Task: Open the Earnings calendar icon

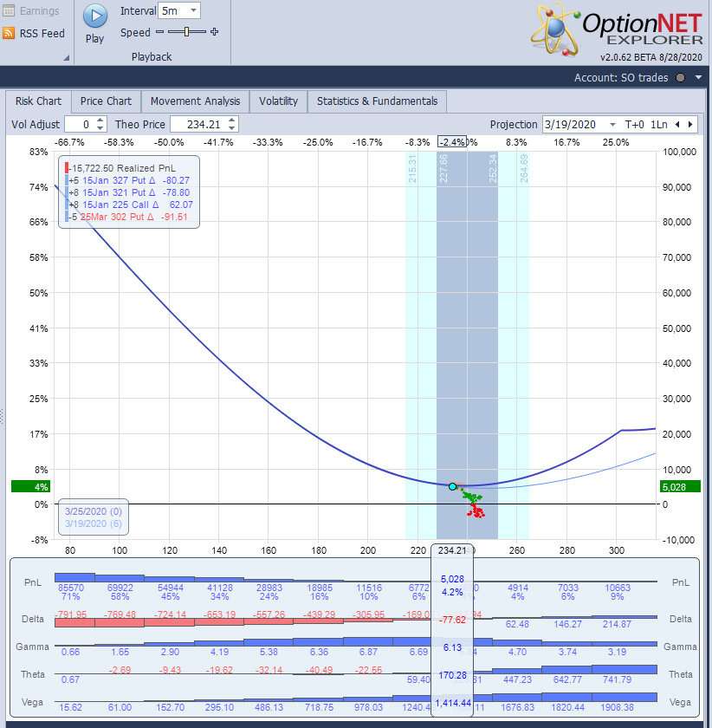Action: [x=9, y=10]
